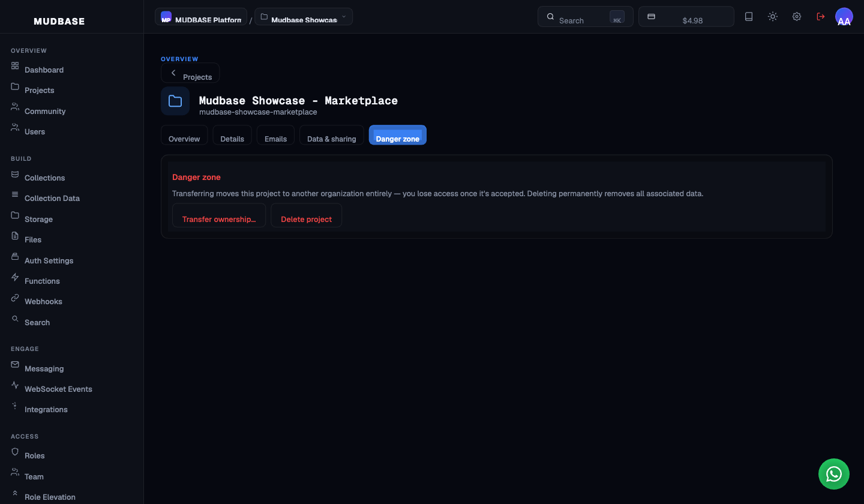Click the blue OVERVIEW breadcrumb label

point(179,59)
